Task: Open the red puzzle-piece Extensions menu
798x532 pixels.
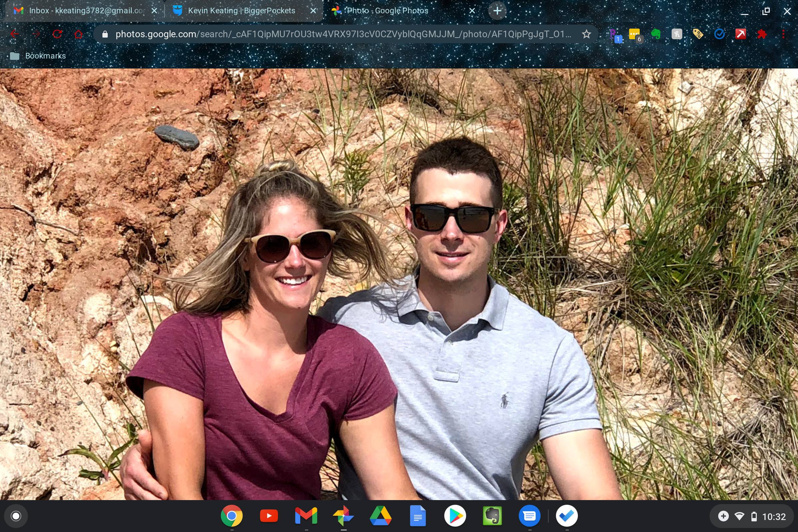Action: 762,34
